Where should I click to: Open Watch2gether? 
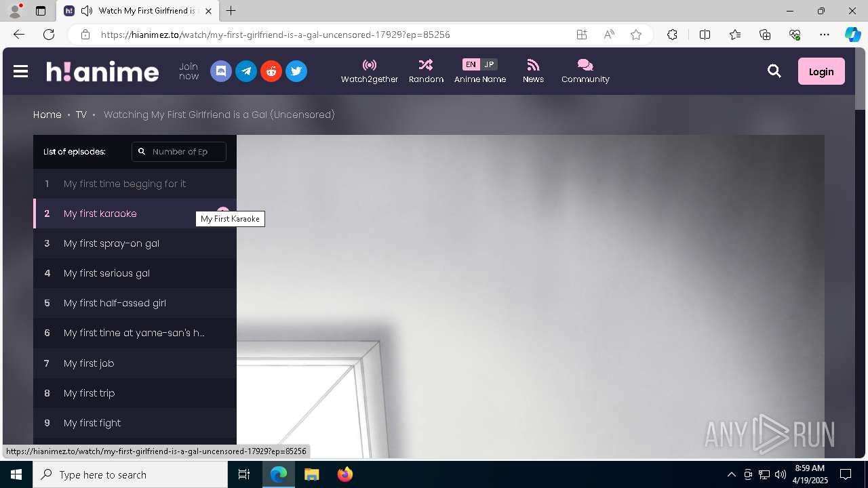point(370,71)
